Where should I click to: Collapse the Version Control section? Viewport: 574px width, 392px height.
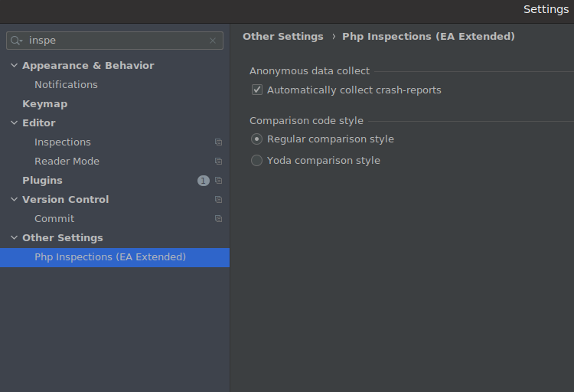[14, 200]
